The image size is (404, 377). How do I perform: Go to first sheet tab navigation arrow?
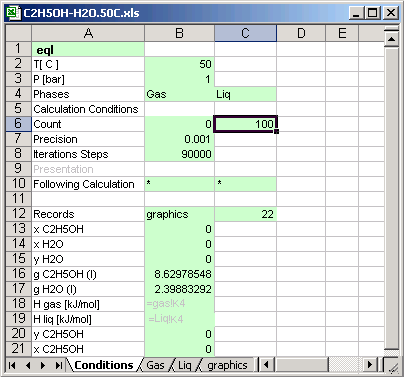(x=12, y=365)
